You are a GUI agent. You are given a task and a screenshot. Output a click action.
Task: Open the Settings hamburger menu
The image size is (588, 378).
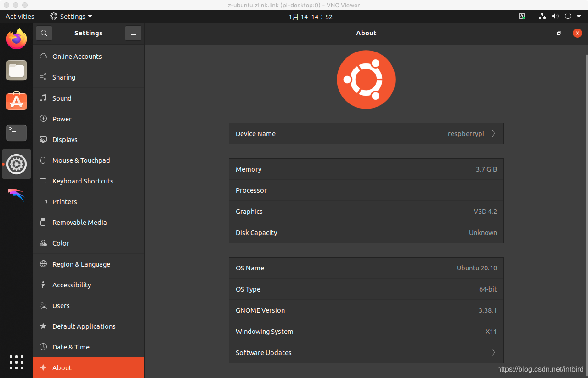[x=133, y=33]
